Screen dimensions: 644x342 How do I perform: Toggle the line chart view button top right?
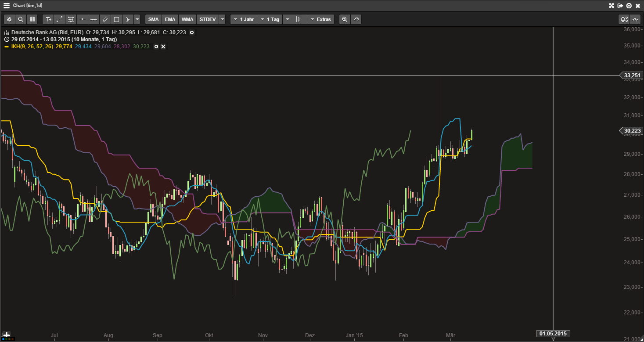pos(635,19)
